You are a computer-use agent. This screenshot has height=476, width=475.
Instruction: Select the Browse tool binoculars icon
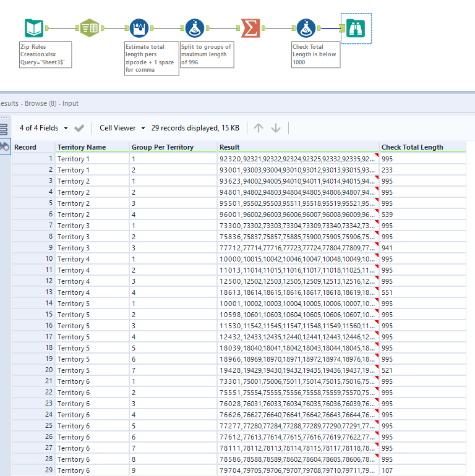click(356, 28)
